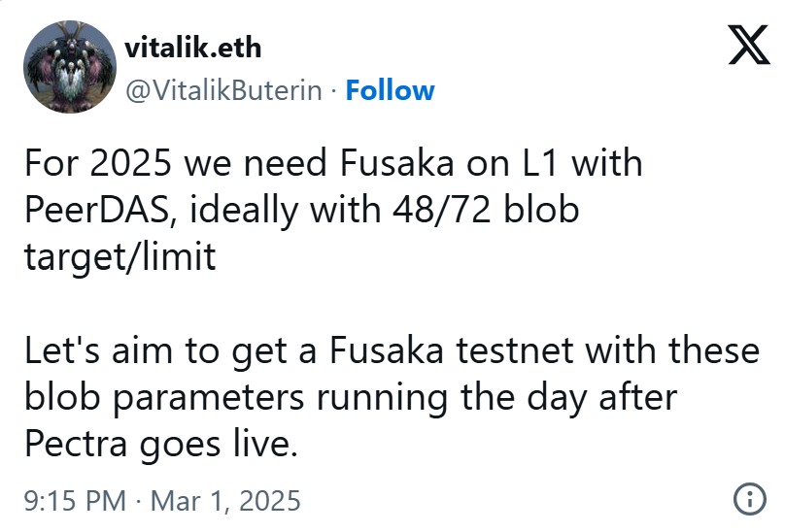Click the phrase 'Let's aim to get'
This screenshot has height=532, width=785.
(138, 349)
